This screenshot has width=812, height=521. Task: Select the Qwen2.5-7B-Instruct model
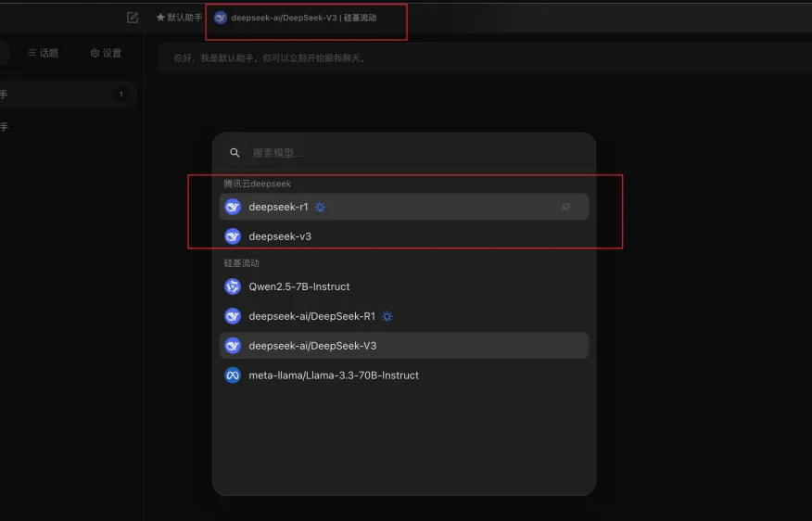tap(298, 286)
